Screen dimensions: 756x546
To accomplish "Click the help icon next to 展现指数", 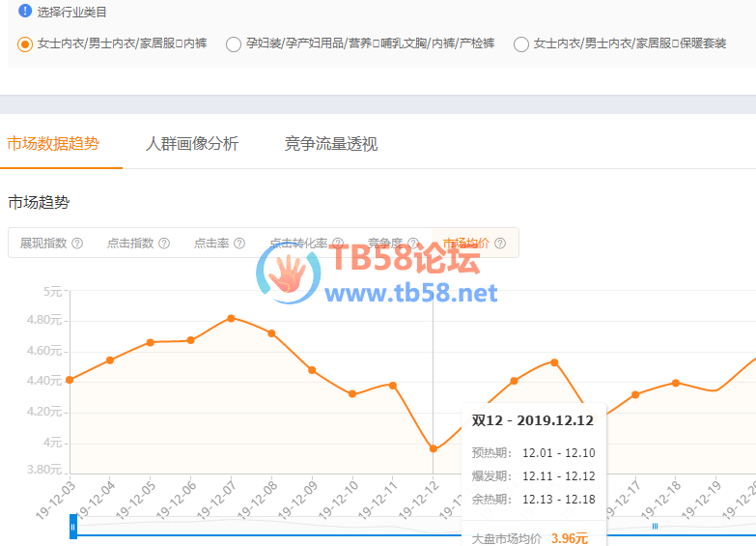I will click(77, 244).
